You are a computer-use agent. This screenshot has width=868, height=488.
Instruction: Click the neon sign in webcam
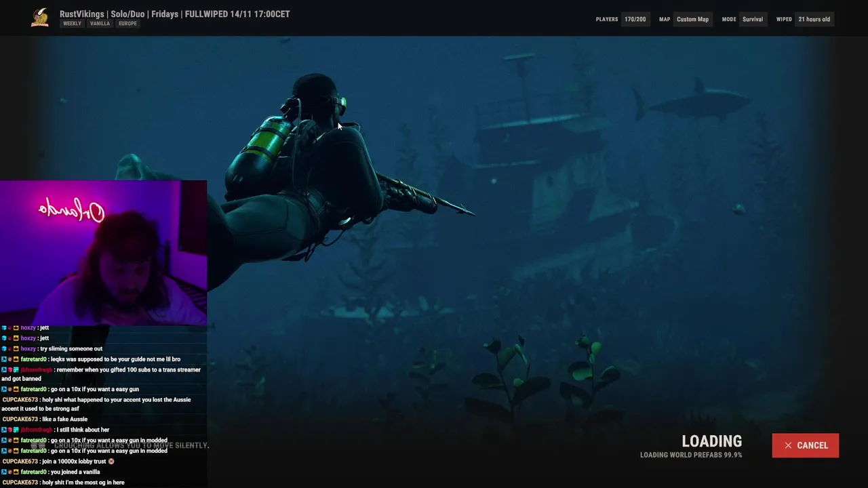[72, 210]
